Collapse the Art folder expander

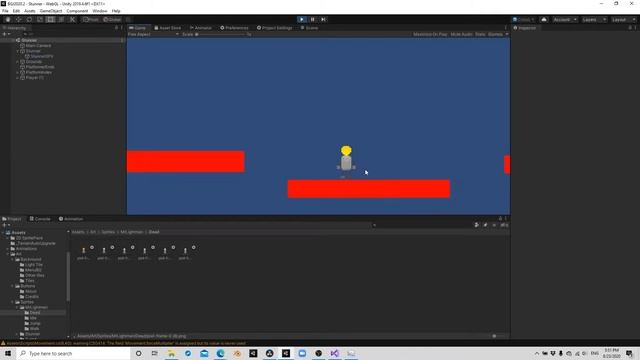[x=8, y=254]
